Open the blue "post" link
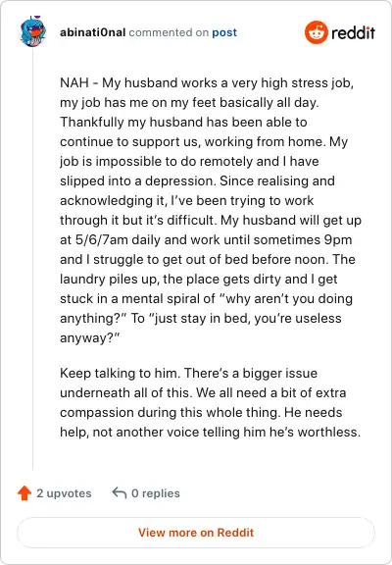This screenshot has height=565, width=392. 224,32
